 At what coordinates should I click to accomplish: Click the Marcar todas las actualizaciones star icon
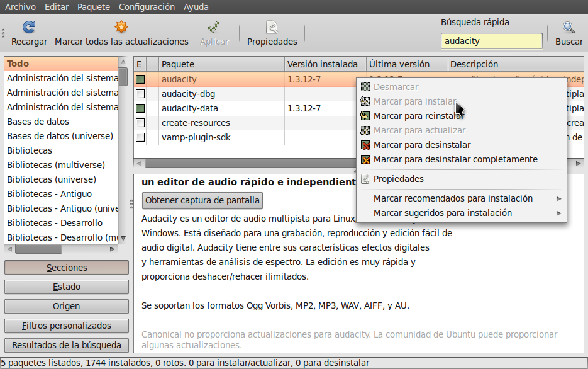click(x=121, y=27)
